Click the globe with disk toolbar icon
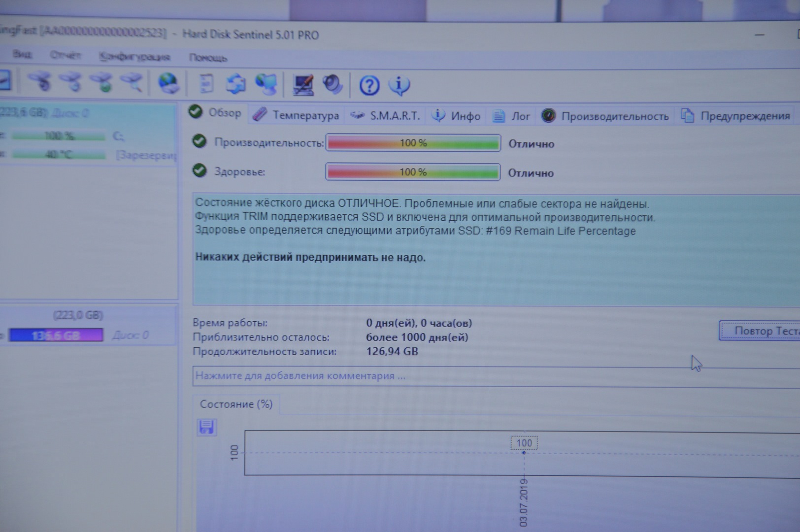 click(x=168, y=83)
